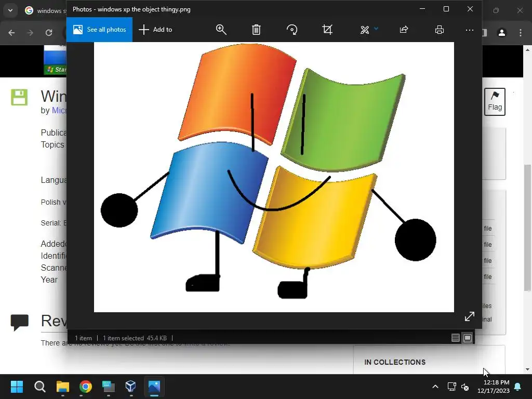Screen dimensions: 532x399
Task: Open the Windows Start menu
Action: 17,387
